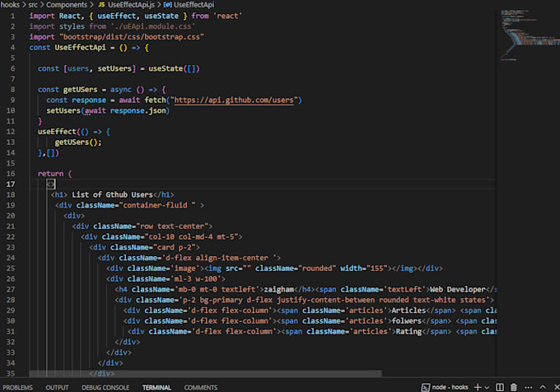Open the COMMENTS tab
This screenshot has width=560, height=392.
click(x=201, y=388)
